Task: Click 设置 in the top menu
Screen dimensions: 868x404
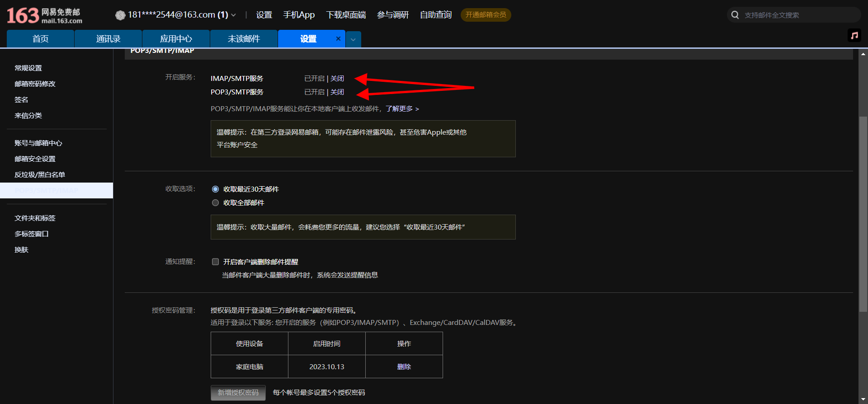Action: coord(264,15)
